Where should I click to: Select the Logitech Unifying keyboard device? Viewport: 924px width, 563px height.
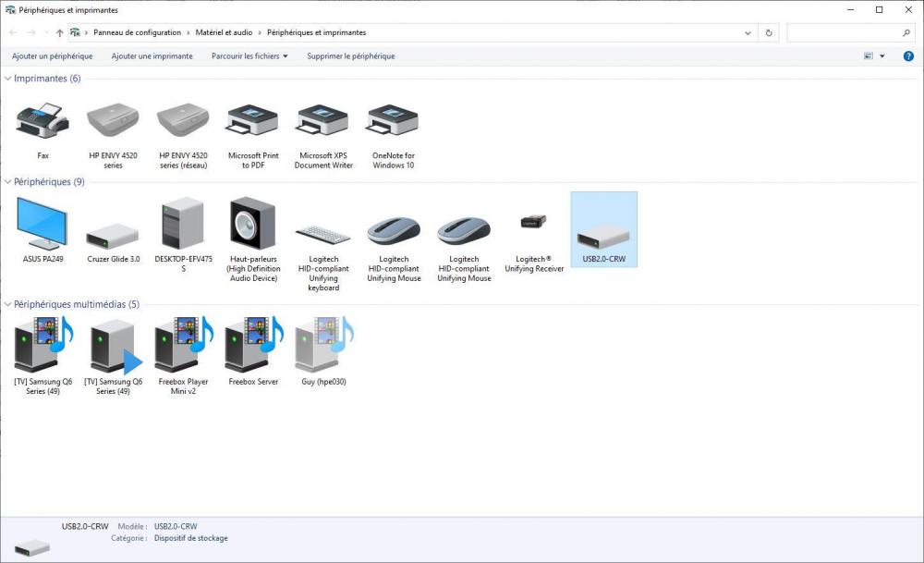point(323,233)
